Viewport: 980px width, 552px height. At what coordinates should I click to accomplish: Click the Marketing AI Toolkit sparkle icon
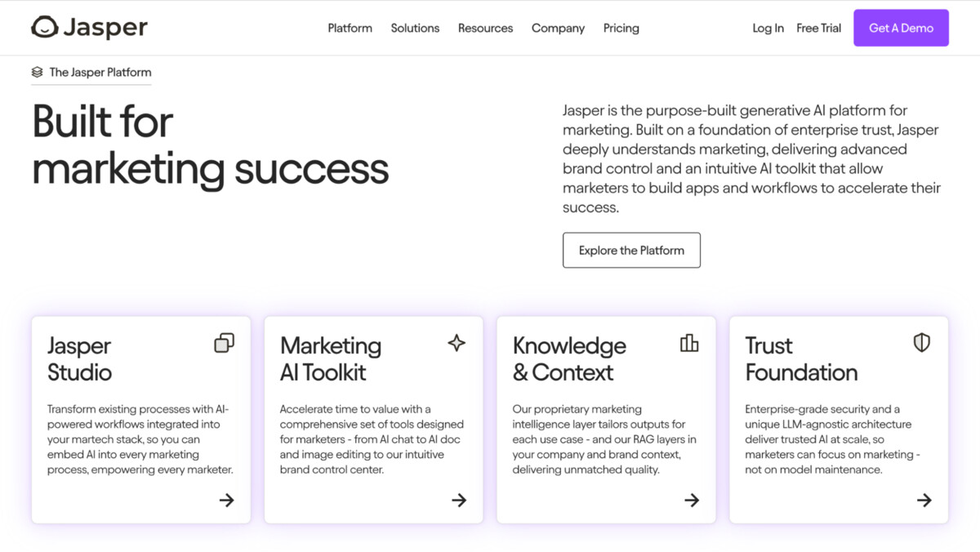[x=457, y=343]
